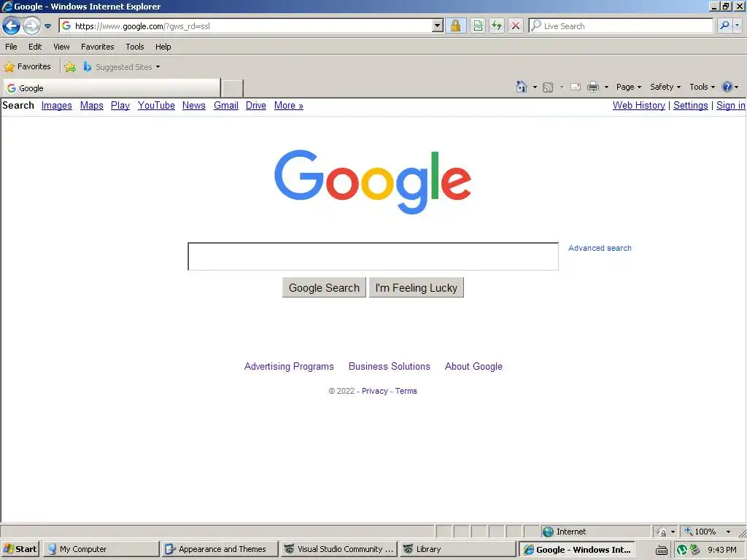The width and height of the screenshot is (747, 560).
Task: Open Web History link
Action: [639, 105]
